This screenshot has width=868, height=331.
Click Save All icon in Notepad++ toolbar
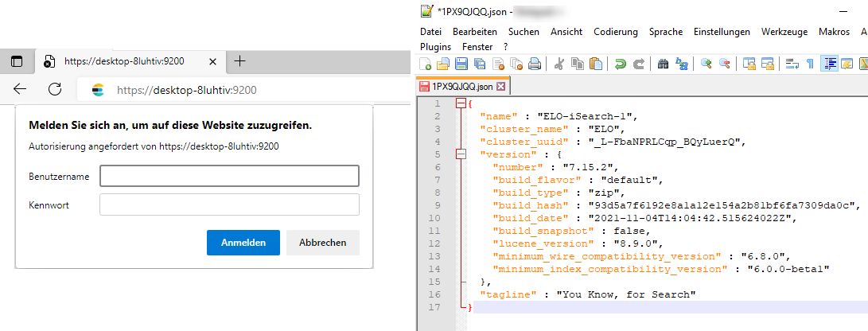click(480, 64)
